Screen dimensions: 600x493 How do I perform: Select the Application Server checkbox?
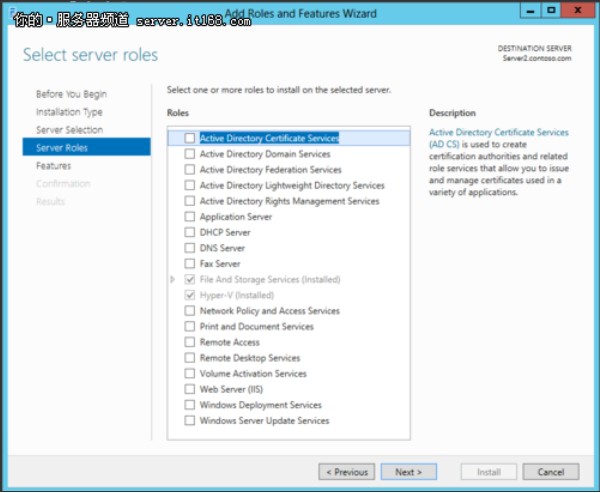tap(189, 216)
